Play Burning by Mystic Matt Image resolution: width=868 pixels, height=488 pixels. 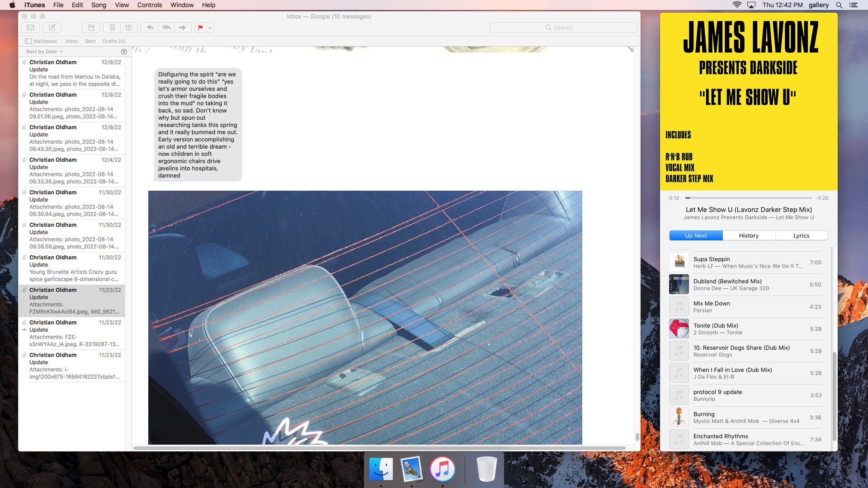[x=746, y=418]
